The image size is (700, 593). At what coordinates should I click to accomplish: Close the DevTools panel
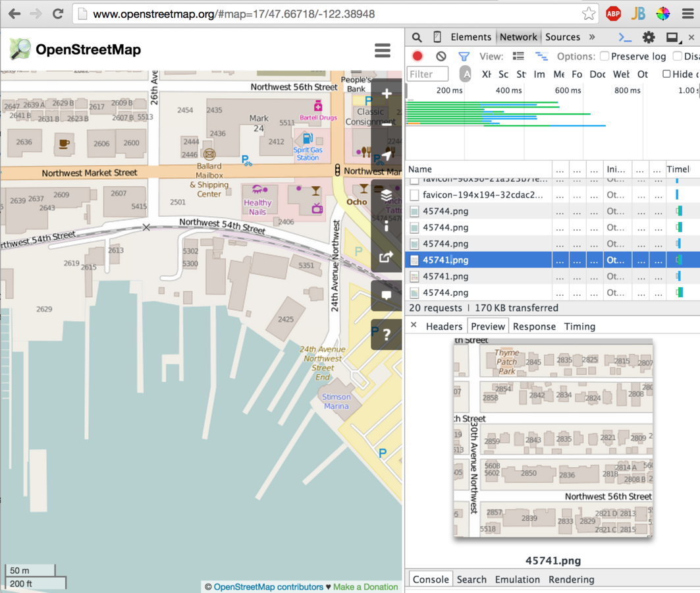click(x=691, y=38)
